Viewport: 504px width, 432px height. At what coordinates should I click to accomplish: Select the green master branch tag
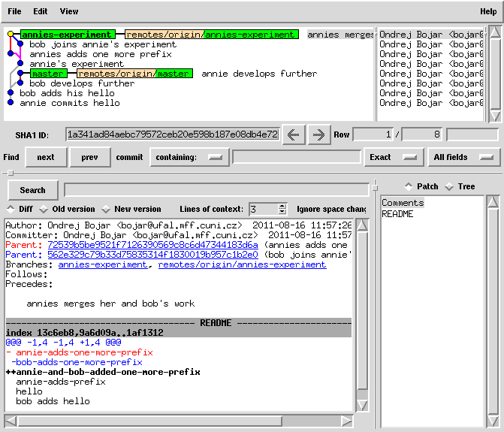click(x=48, y=74)
